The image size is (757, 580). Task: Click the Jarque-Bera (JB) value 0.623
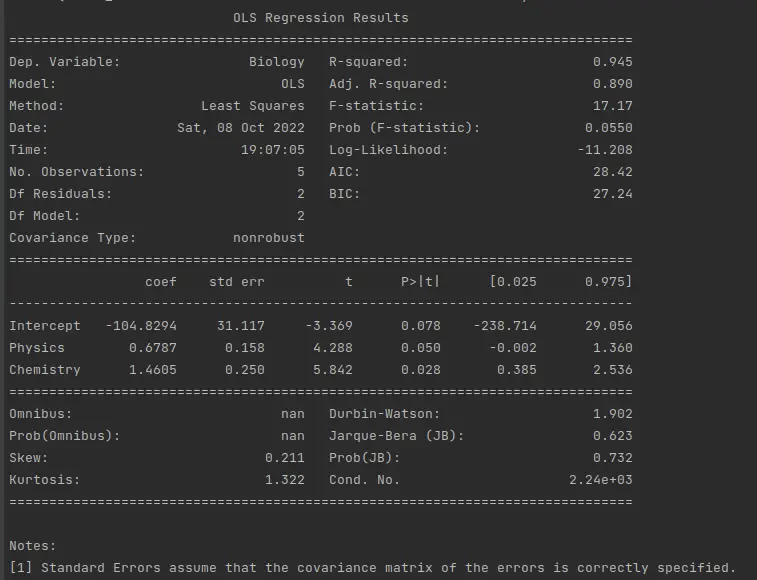point(613,436)
